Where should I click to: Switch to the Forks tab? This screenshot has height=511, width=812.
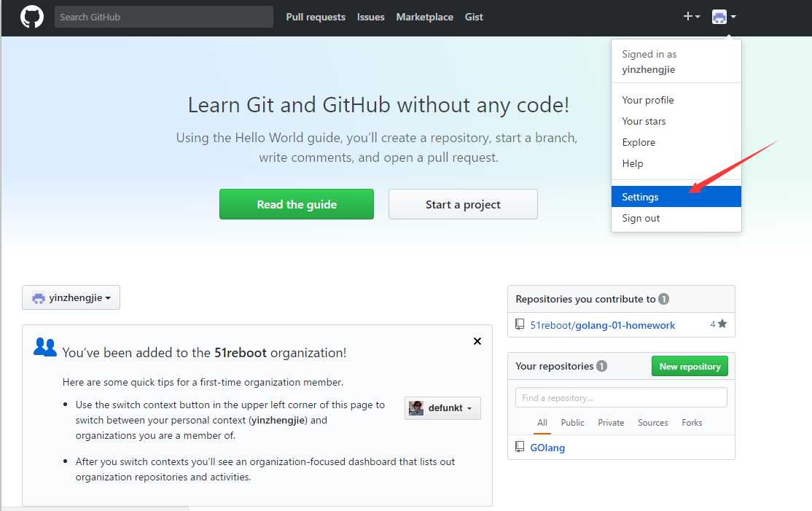pos(692,423)
